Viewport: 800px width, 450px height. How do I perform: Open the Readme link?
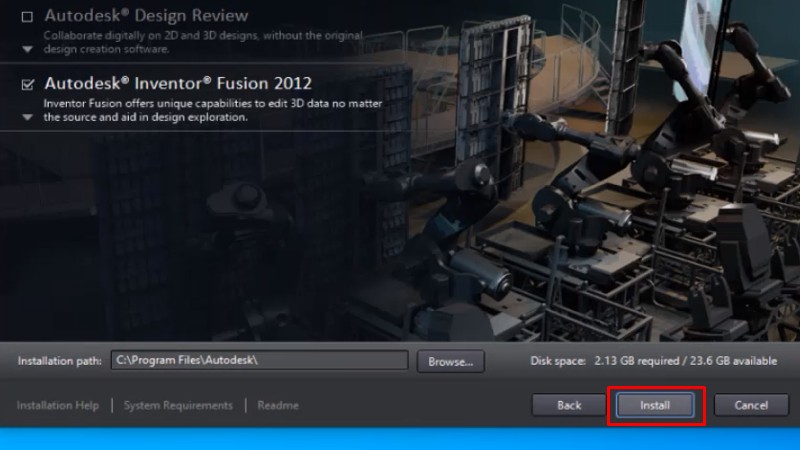pos(278,405)
